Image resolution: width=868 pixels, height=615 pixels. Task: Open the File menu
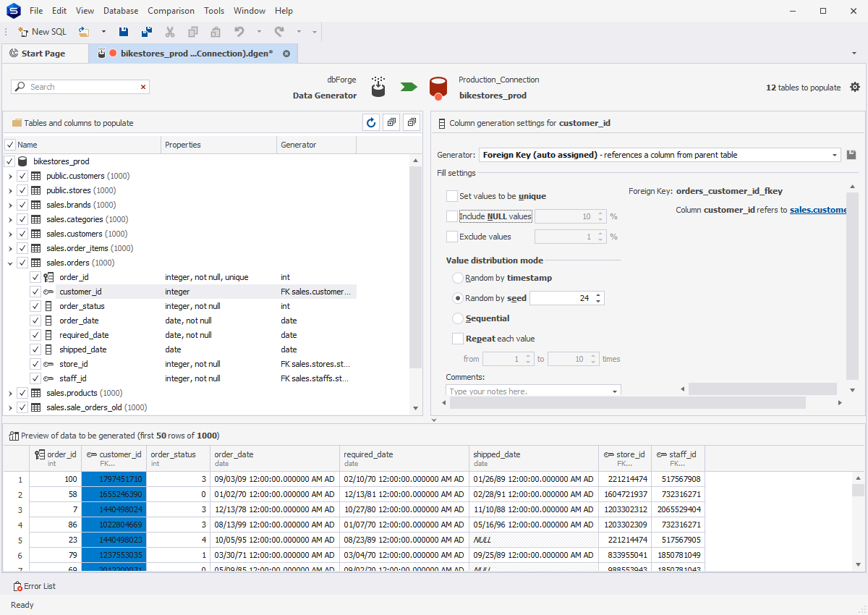tap(36, 11)
